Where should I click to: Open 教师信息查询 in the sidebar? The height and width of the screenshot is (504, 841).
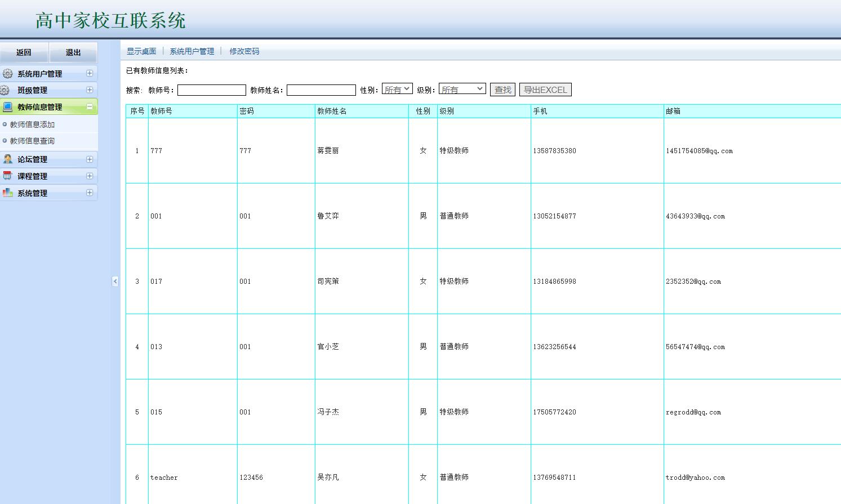click(x=32, y=141)
